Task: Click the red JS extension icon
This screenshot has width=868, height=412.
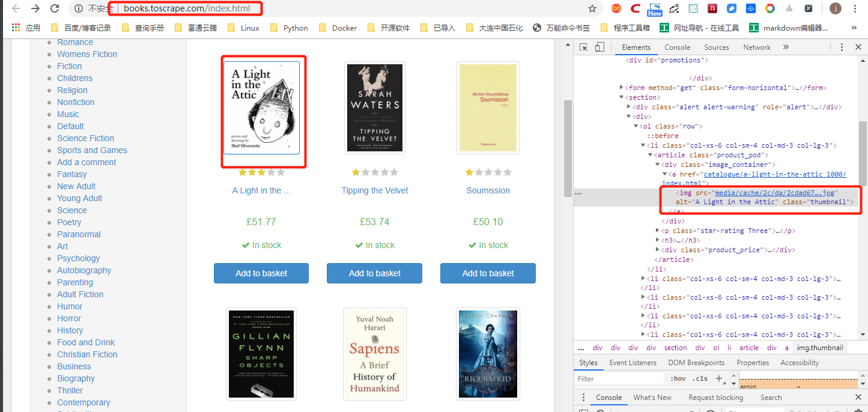Action: 712,8
